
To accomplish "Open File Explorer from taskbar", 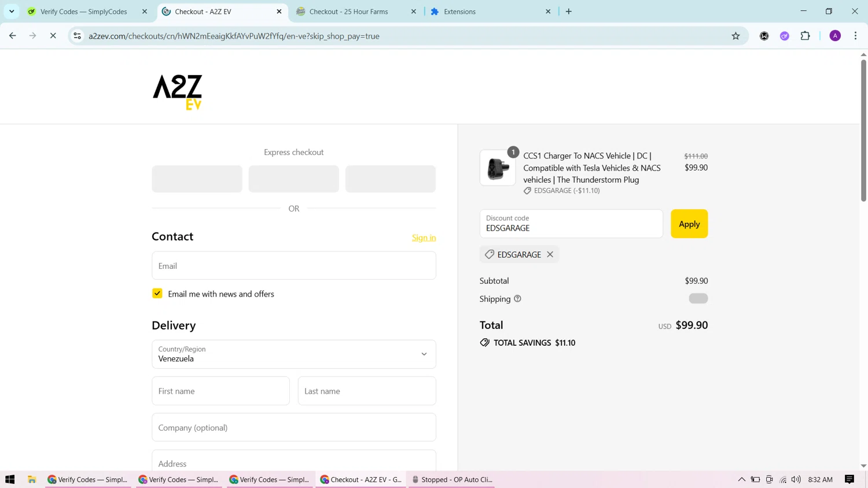I will (x=32, y=479).
